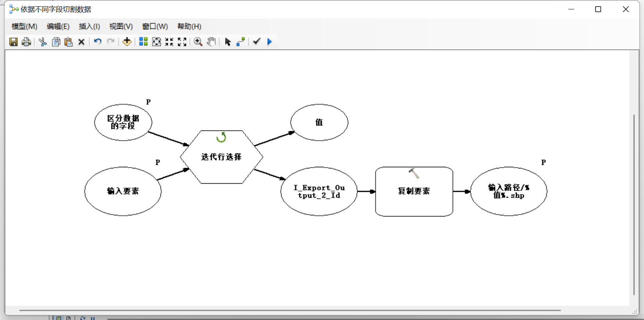The image size is (644, 320).
Task: Run the model with blue play button
Action: tap(269, 42)
